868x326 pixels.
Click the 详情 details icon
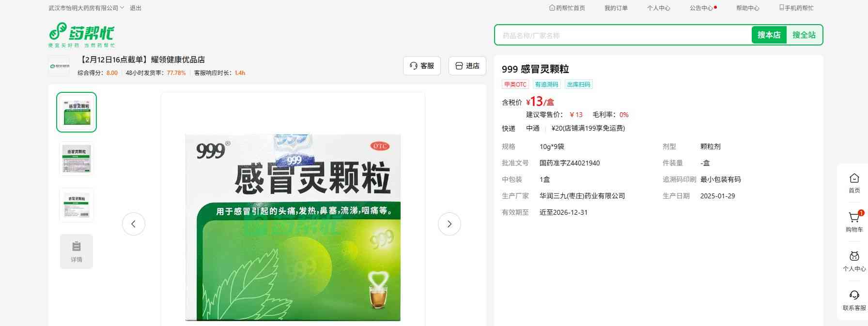click(77, 251)
